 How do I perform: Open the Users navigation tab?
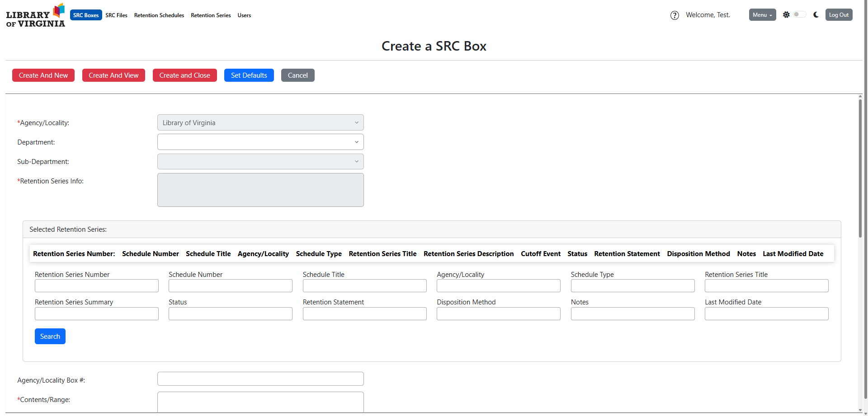point(244,15)
